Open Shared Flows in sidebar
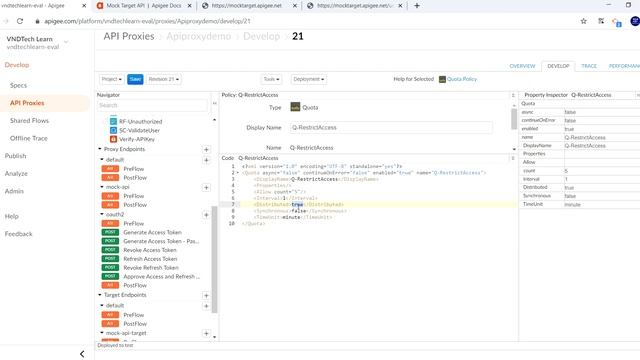The width and height of the screenshot is (640, 360). [x=29, y=121]
